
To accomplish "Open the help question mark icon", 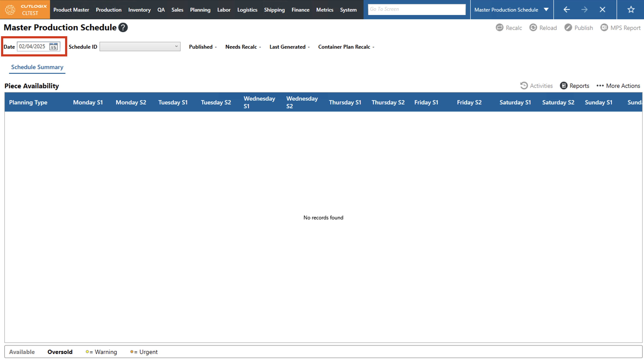I will coord(123,27).
